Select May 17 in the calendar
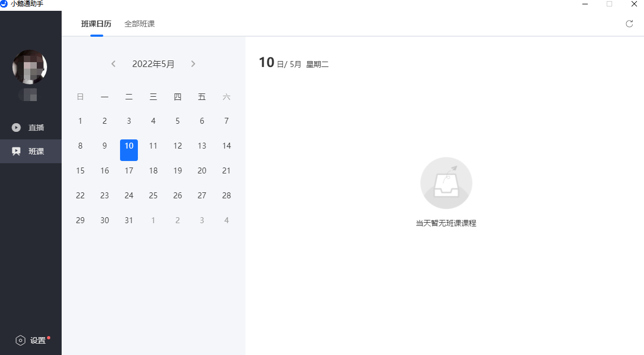 (x=129, y=171)
